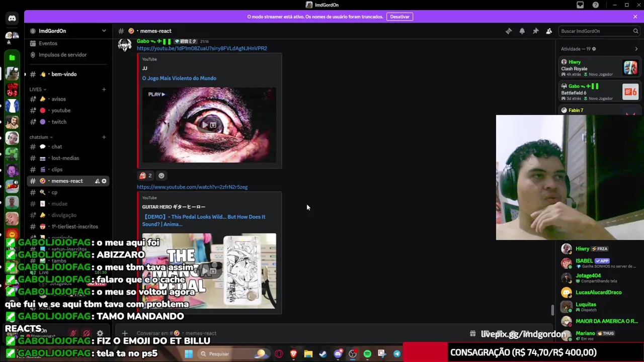
Task: Open Jotage404 member entry
Action: click(599, 278)
